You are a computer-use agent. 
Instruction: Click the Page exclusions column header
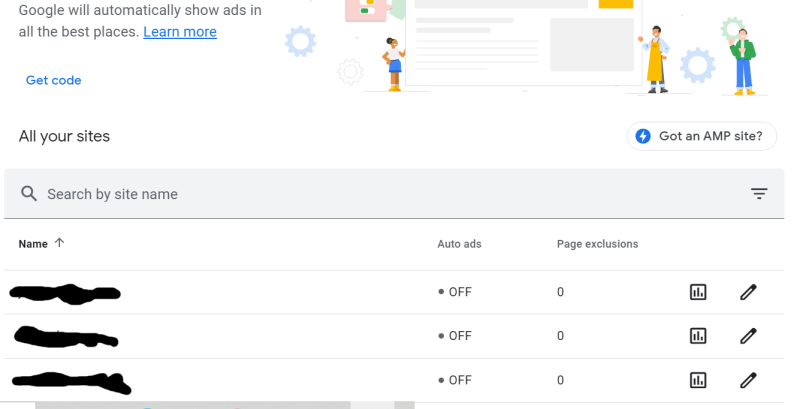597,244
